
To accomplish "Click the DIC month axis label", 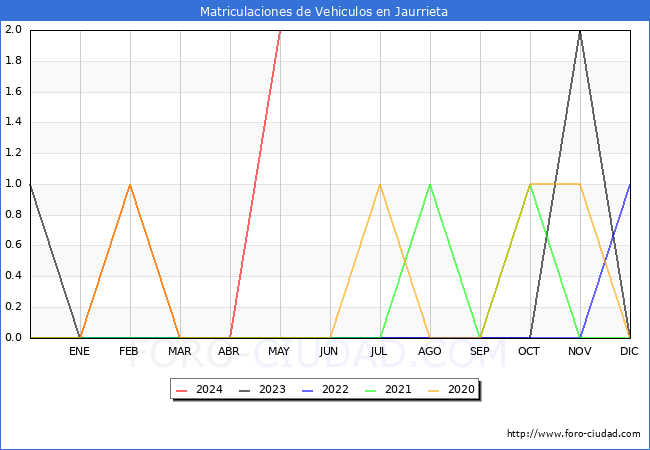I will [629, 351].
